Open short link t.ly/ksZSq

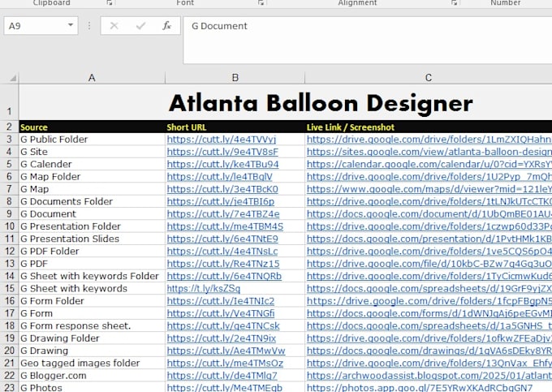[204, 289]
